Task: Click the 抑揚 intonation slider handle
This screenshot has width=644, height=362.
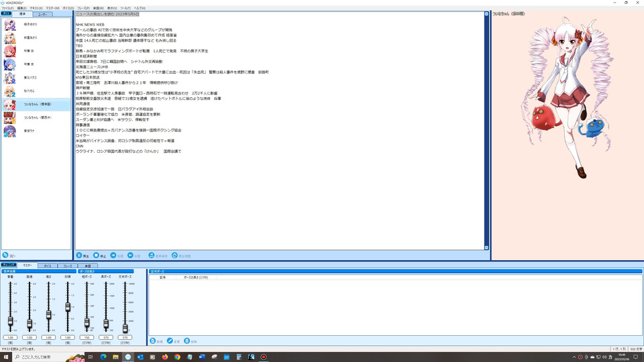Action: pyautogui.click(x=68, y=306)
